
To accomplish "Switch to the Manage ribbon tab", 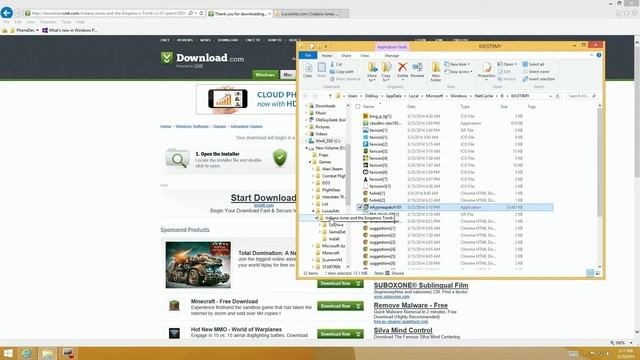I will pyautogui.click(x=391, y=56).
